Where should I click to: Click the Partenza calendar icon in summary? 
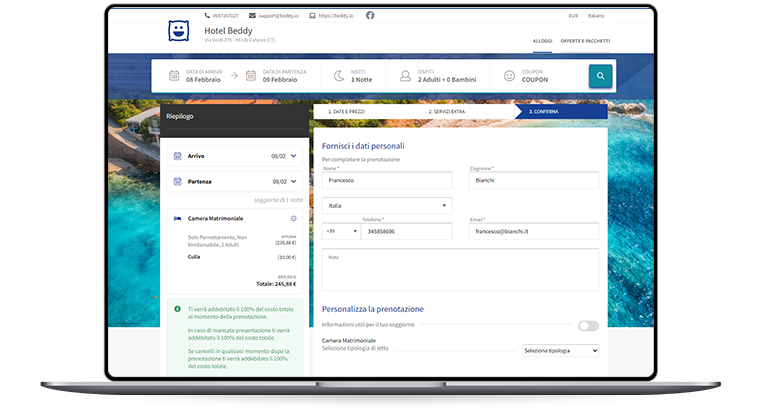(177, 182)
